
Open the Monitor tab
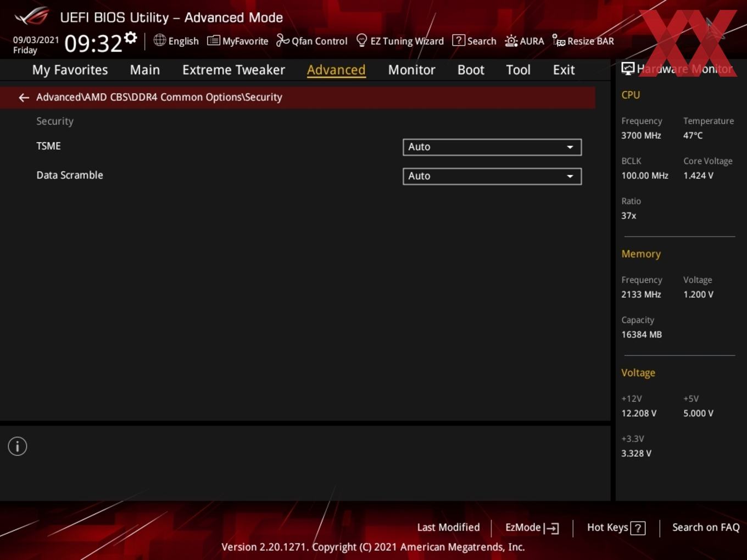click(x=411, y=70)
